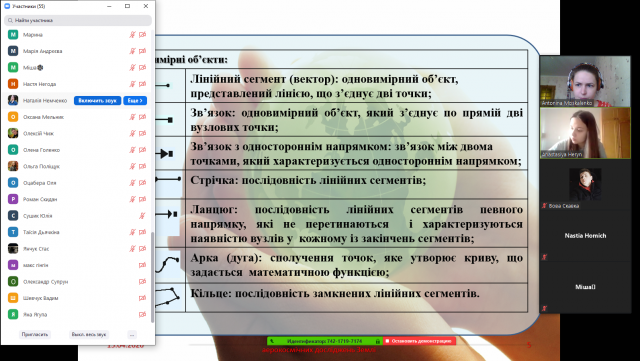Click the camera-off icon beside Марія Андреєва
The image size is (640, 361).
(142, 51)
